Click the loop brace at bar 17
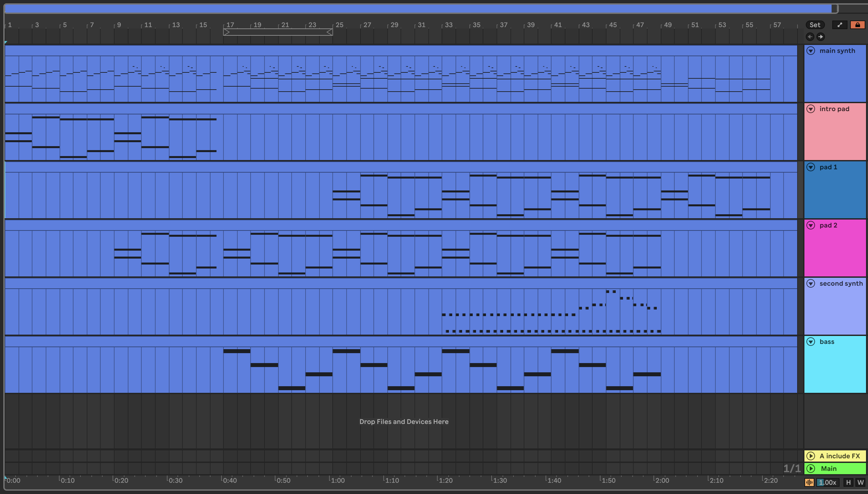 [278, 32]
